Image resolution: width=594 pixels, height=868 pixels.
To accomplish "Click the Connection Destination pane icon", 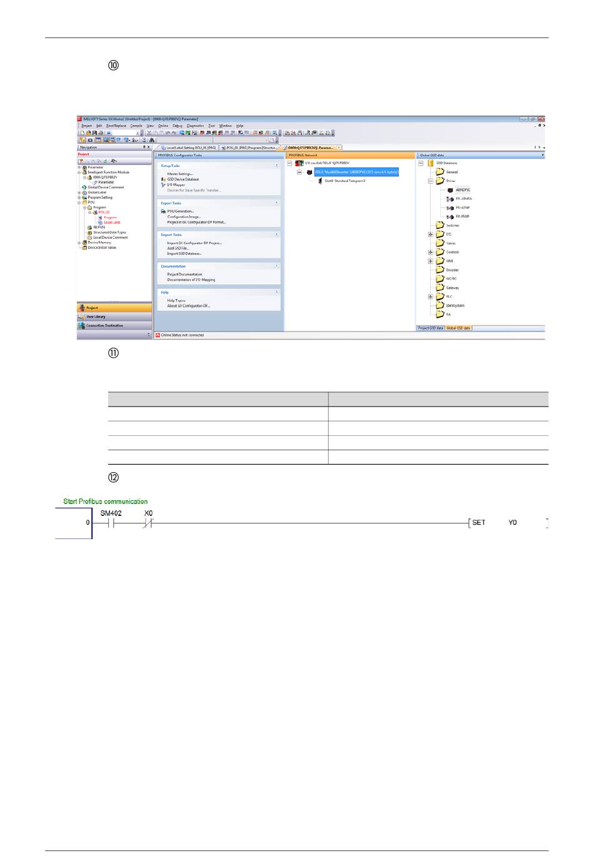I will 81,325.
